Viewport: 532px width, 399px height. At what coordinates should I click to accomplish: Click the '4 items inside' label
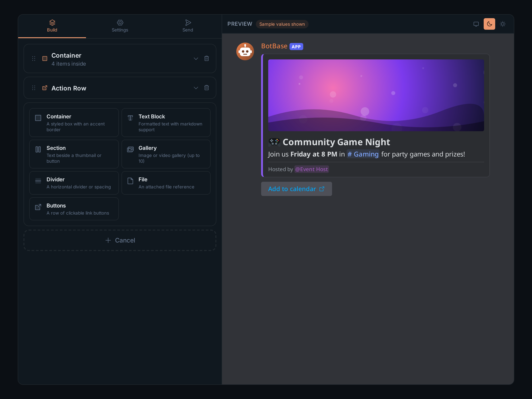68,64
